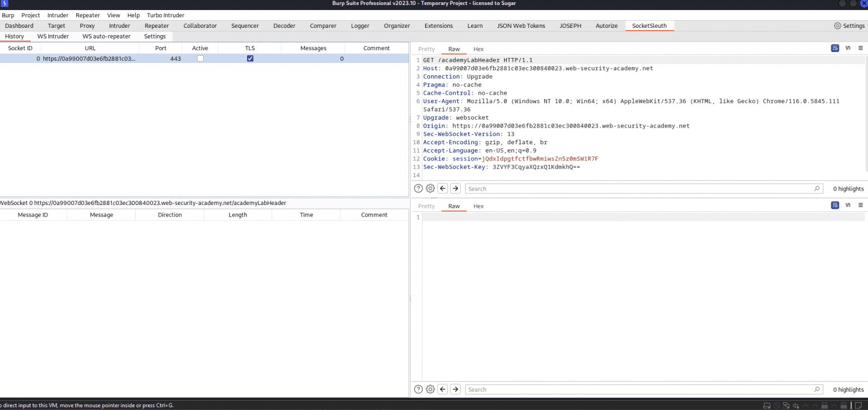Go to previous search match in upper viewer
Viewport: 868px width, 410px height.
click(x=443, y=188)
